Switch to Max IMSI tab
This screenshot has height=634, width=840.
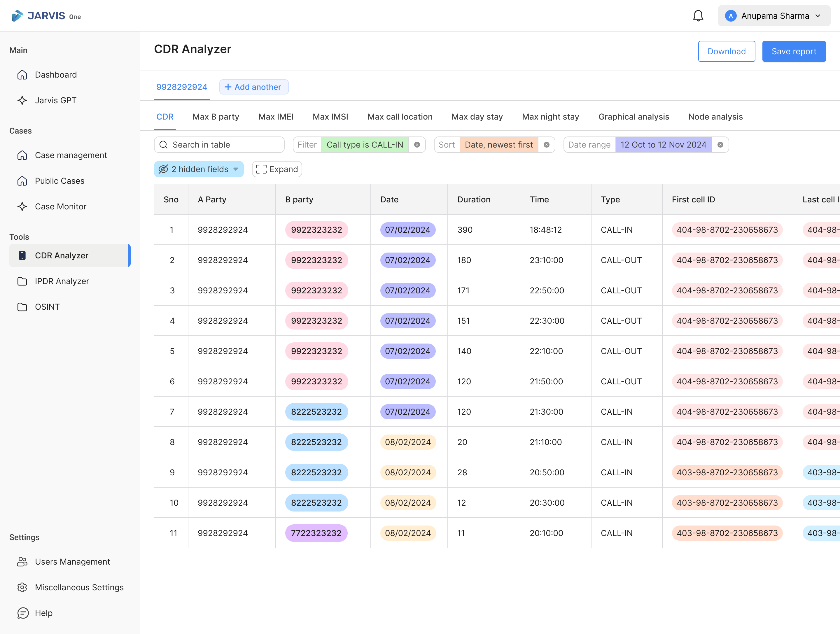[x=330, y=117]
